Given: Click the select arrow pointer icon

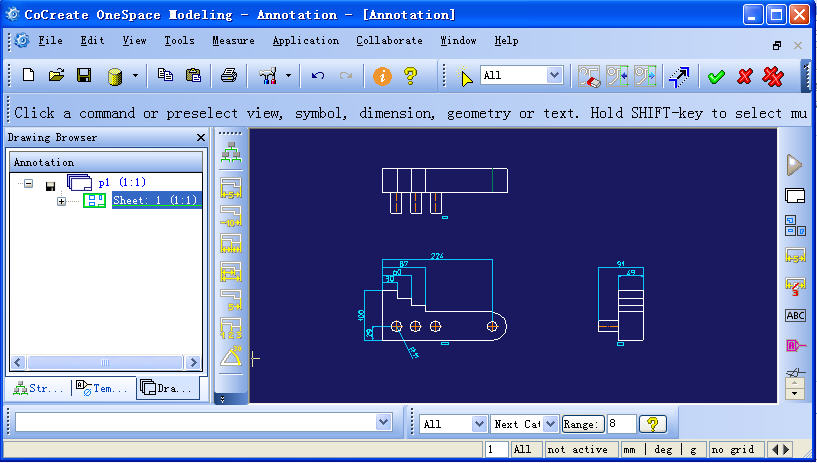Looking at the screenshot, I should (464, 77).
